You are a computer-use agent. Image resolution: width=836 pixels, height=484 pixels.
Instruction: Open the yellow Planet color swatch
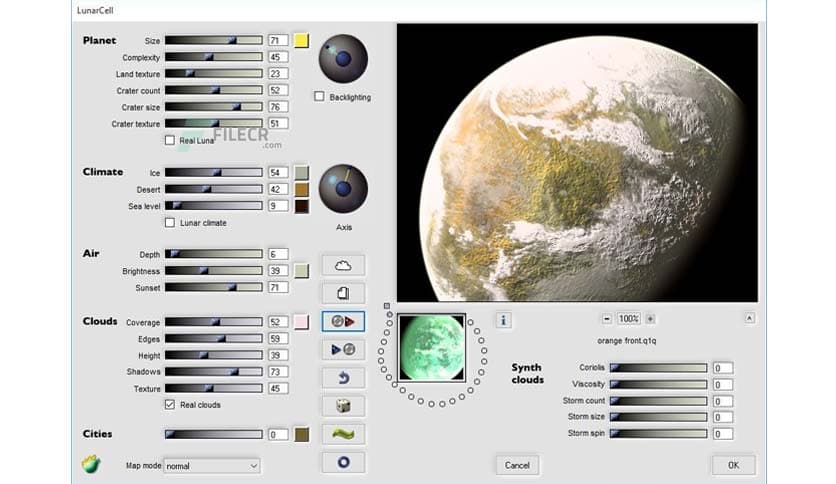301,41
